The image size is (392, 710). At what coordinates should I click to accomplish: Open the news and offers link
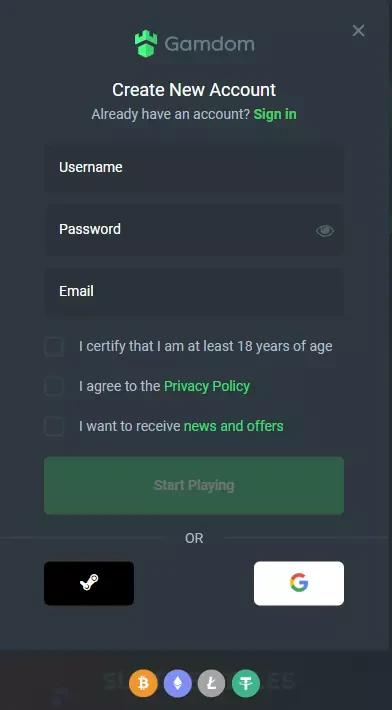(234, 426)
